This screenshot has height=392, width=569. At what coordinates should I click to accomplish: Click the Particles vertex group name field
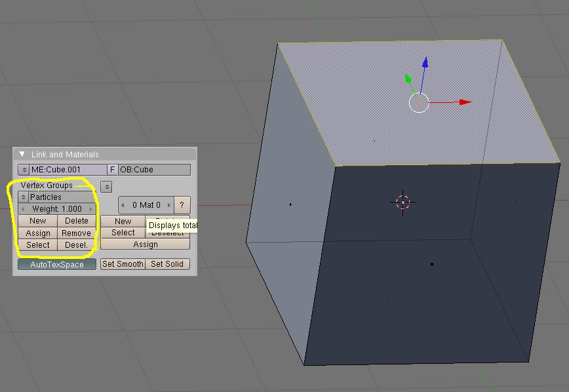pos(62,197)
